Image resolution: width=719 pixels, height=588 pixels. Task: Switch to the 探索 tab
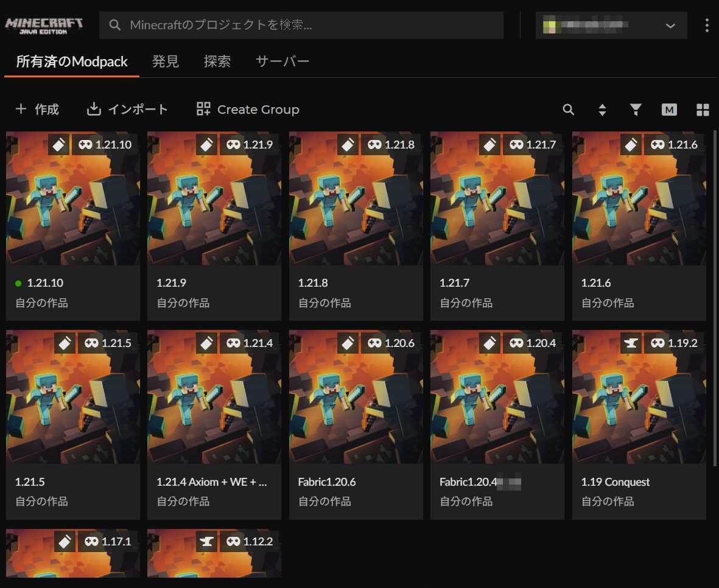217,61
